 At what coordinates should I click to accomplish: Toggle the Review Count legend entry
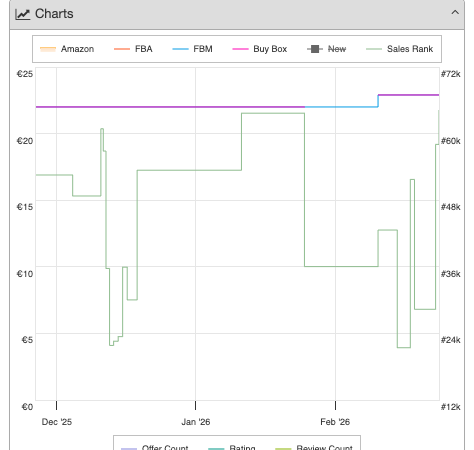[x=314, y=447]
